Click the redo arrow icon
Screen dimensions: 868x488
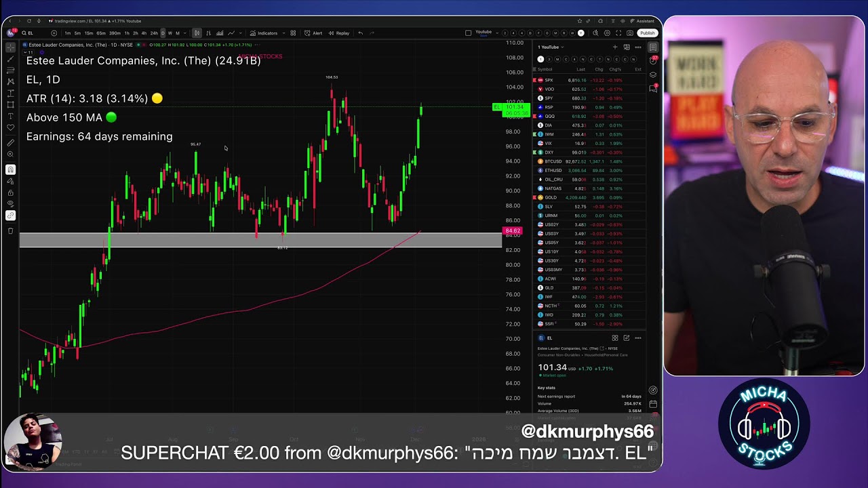click(372, 33)
